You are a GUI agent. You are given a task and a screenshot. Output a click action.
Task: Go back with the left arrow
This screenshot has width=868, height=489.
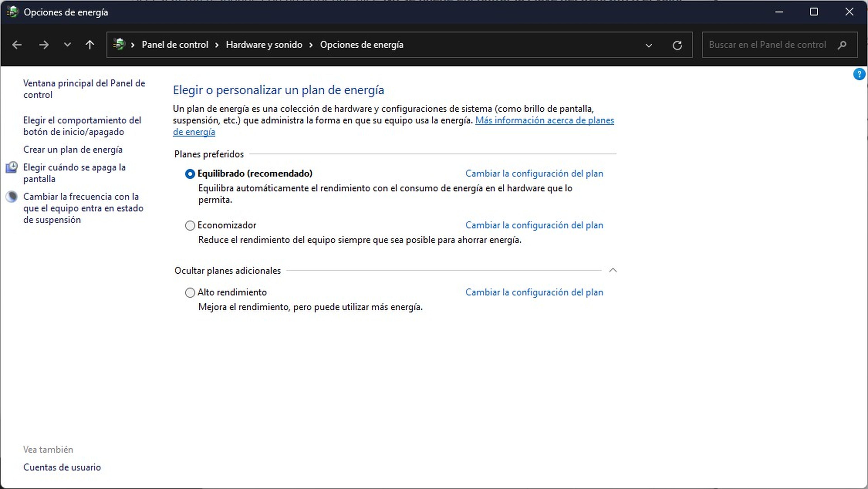pos(17,45)
